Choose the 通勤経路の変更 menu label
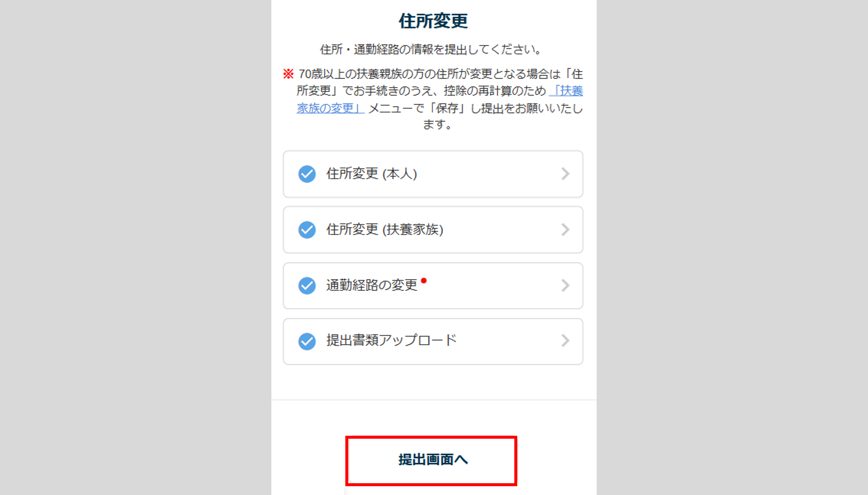Screen dimensions: 868x495 pos(371,285)
